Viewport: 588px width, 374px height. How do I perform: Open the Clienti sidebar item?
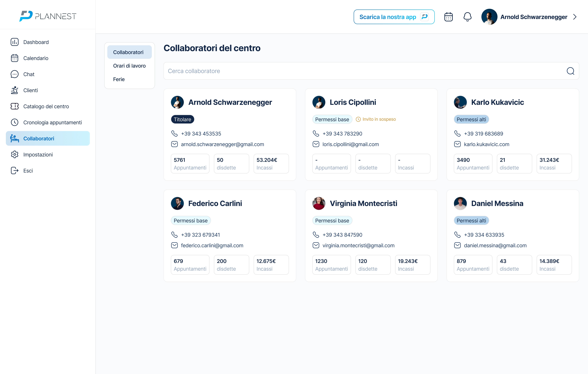31,90
